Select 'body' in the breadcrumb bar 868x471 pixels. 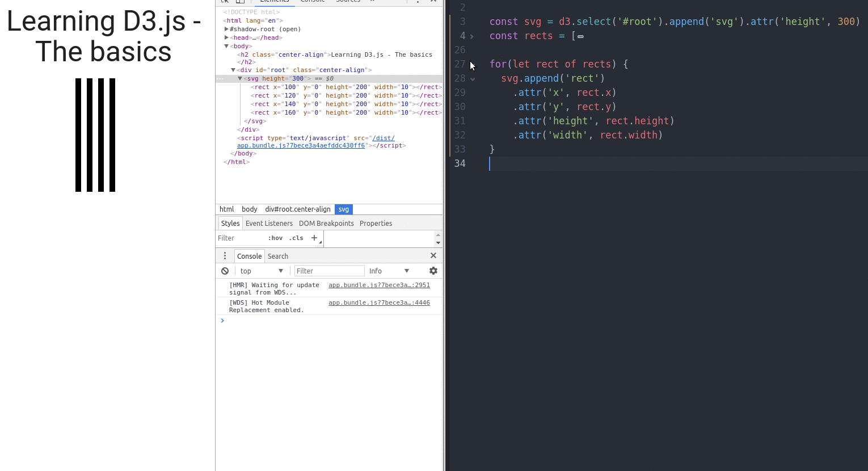[250, 209]
